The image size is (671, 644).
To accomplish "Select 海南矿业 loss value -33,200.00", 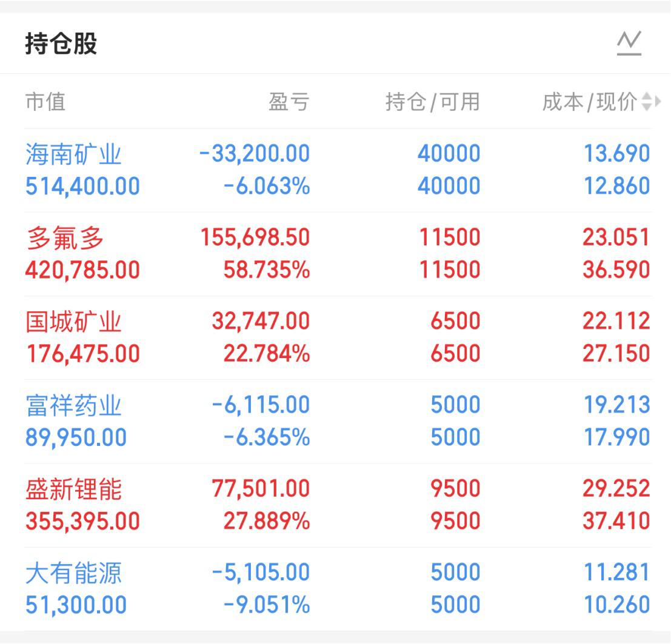I will click(x=255, y=154).
